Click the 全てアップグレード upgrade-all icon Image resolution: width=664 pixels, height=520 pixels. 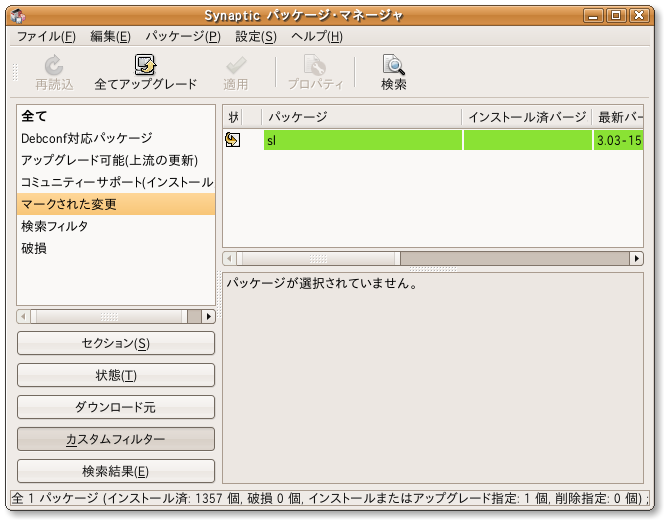(x=145, y=64)
